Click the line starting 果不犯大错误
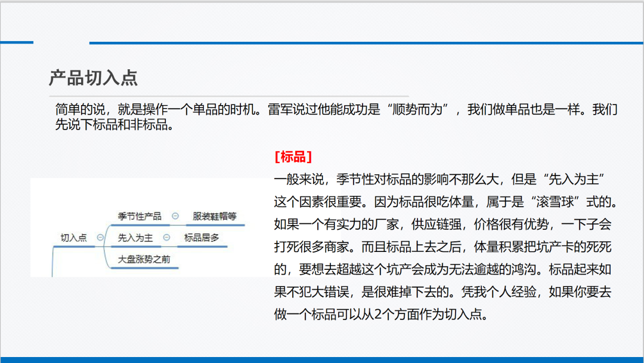This screenshot has width=644, height=363. (442, 292)
